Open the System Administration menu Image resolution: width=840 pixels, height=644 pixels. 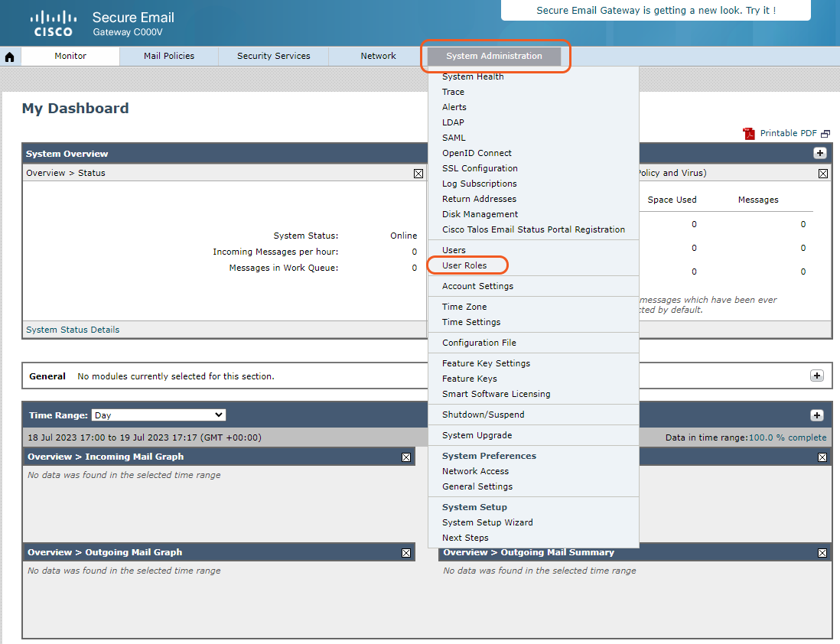click(x=494, y=56)
